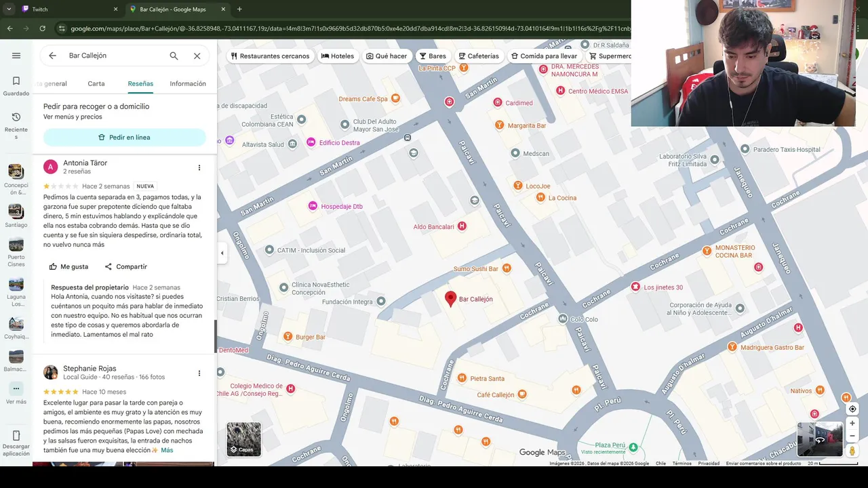
Task: Click the browser address bar
Action: tap(351, 28)
